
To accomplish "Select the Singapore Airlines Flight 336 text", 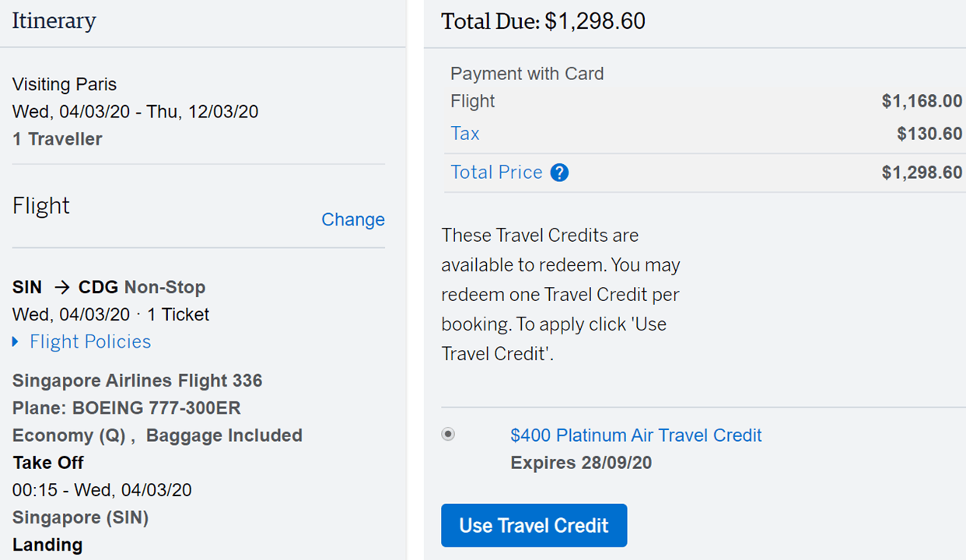I will (x=137, y=381).
